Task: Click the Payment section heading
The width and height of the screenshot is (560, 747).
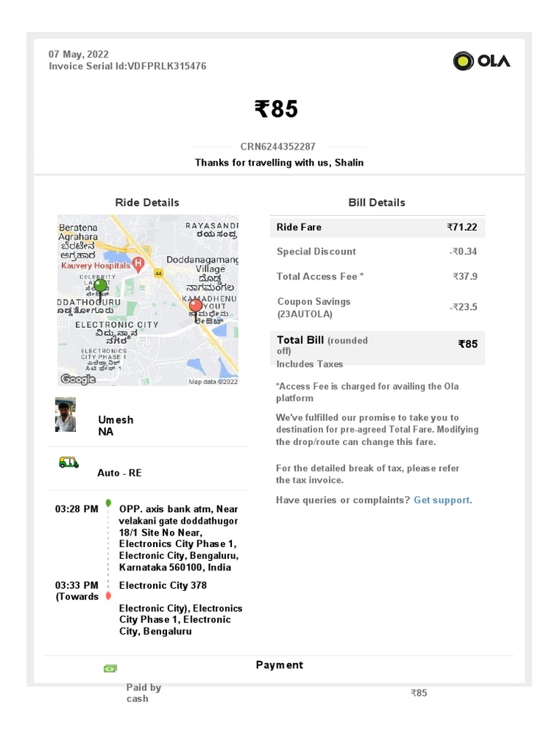Action: tap(279, 665)
